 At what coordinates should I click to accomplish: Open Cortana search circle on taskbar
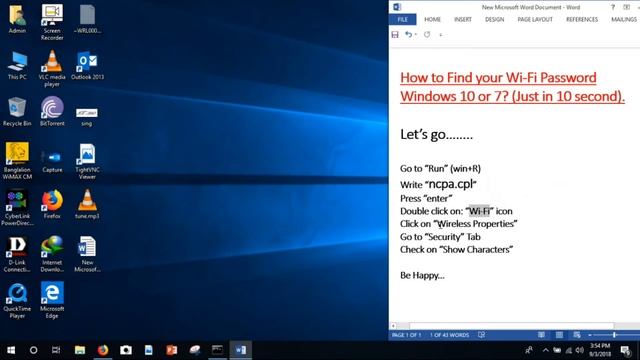point(33,350)
